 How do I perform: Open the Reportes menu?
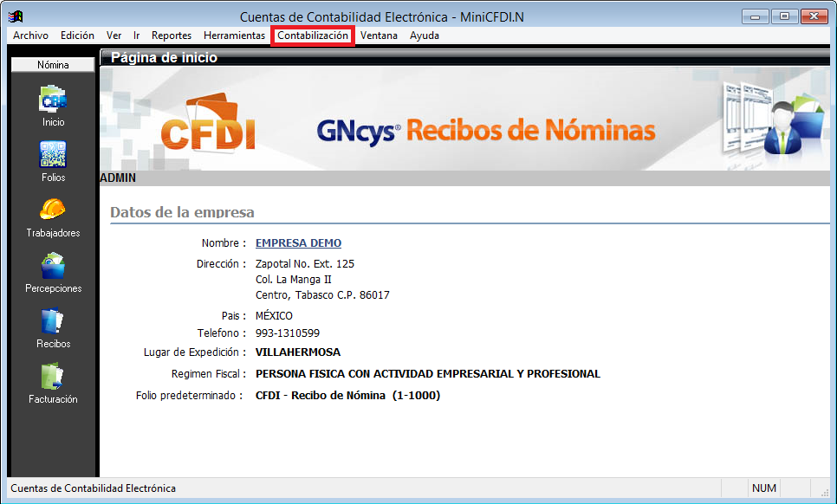point(172,36)
